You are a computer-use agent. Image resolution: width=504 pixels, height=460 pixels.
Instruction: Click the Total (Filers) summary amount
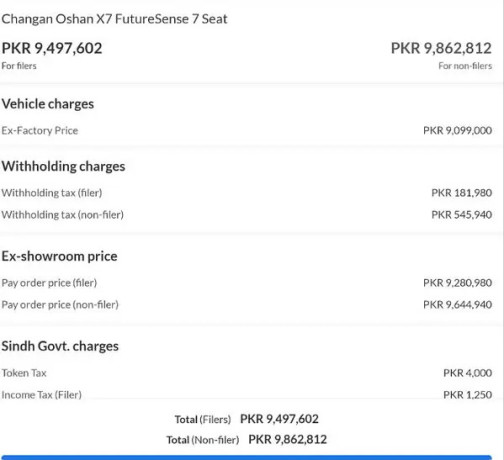[x=279, y=419]
